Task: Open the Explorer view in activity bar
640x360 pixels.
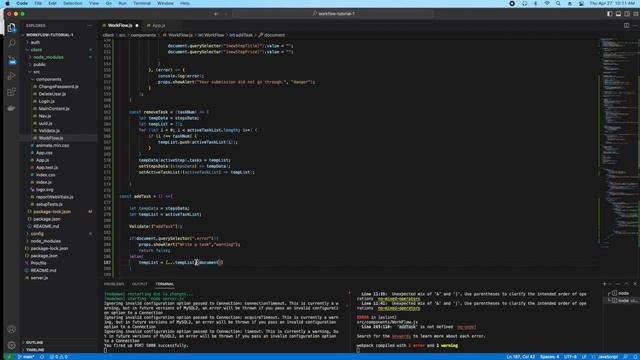Action: (11, 28)
